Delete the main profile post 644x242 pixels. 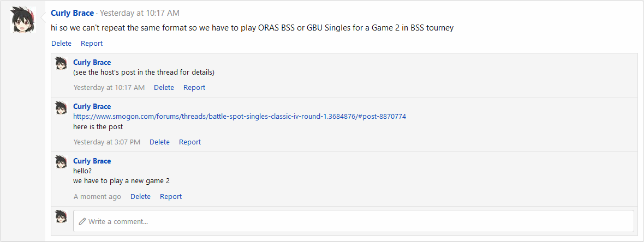[61, 44]
